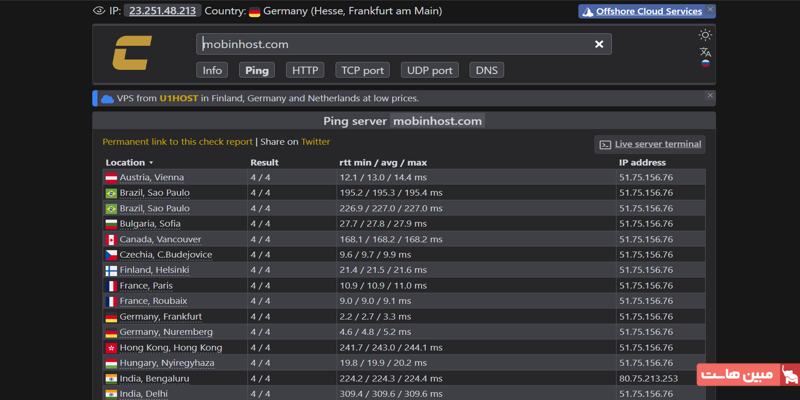Switch language via Russian flag icon
The image size is (800, 400).
coord(705,64)
